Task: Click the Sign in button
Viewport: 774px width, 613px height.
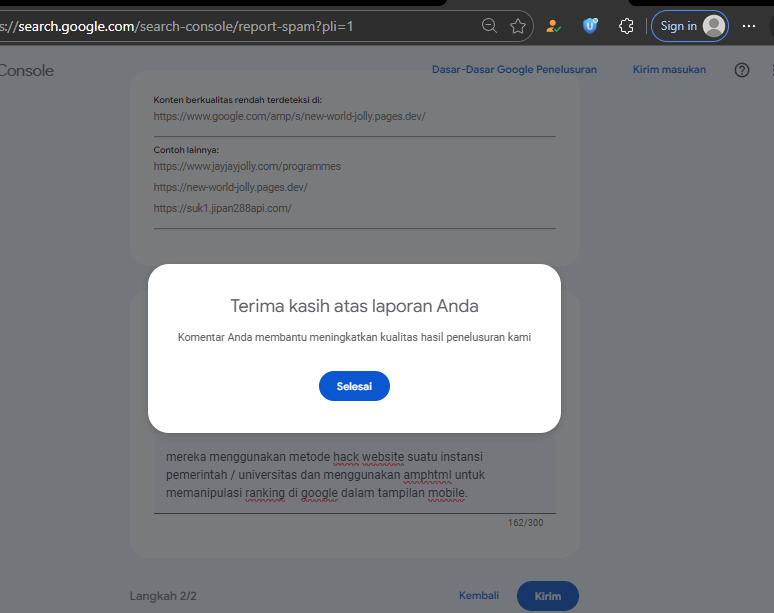Action: (x=690, y=26)
